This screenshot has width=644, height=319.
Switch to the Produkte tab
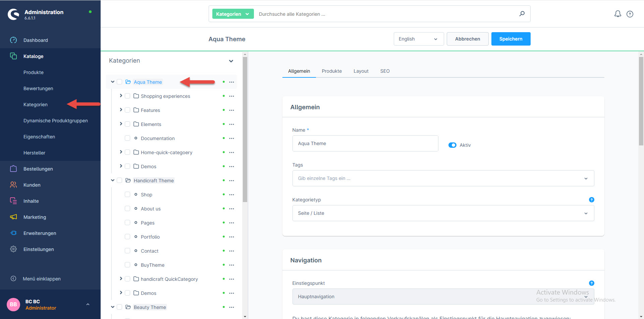click(331, 71)
